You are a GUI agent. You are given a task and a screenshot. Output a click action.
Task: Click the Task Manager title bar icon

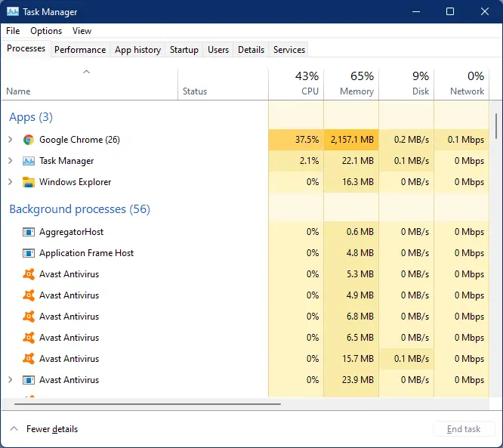(13, 12)
